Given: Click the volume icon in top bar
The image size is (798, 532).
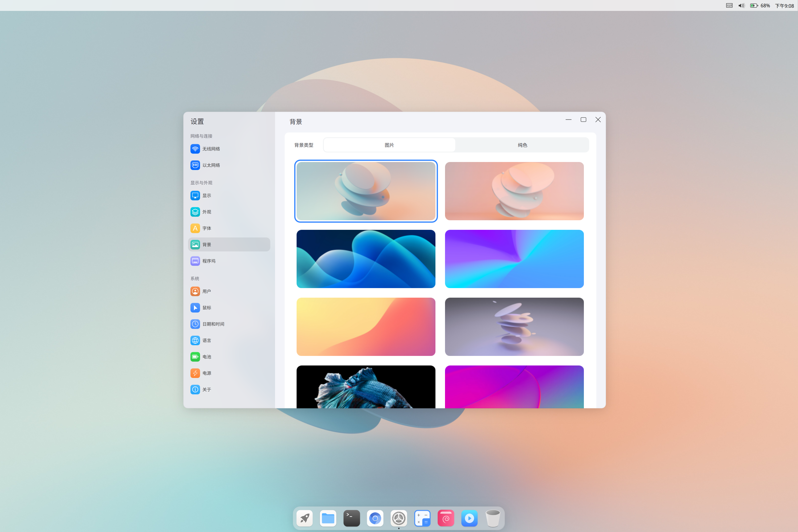Looking at the screenshot, I should 741,6.
